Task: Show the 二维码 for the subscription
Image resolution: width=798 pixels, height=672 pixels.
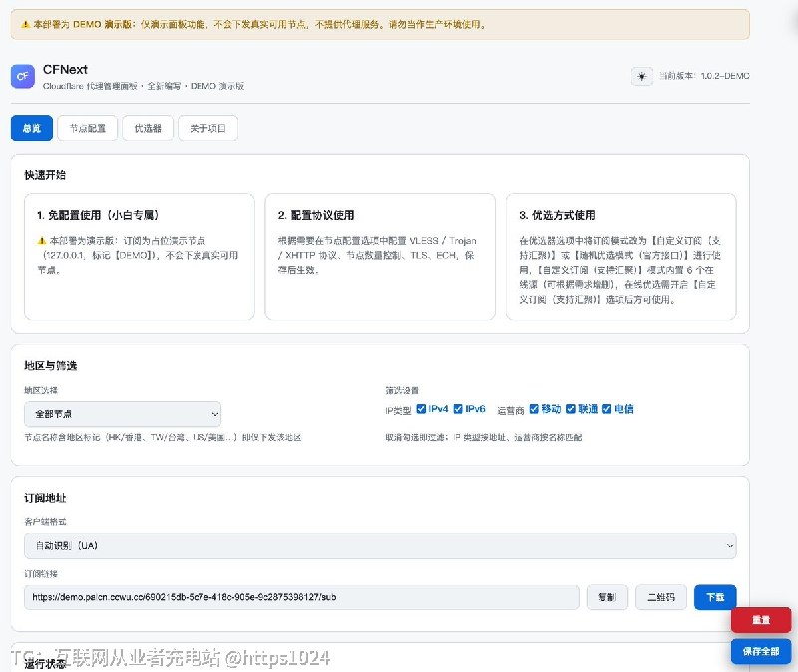Action: [x=661, y=597]
